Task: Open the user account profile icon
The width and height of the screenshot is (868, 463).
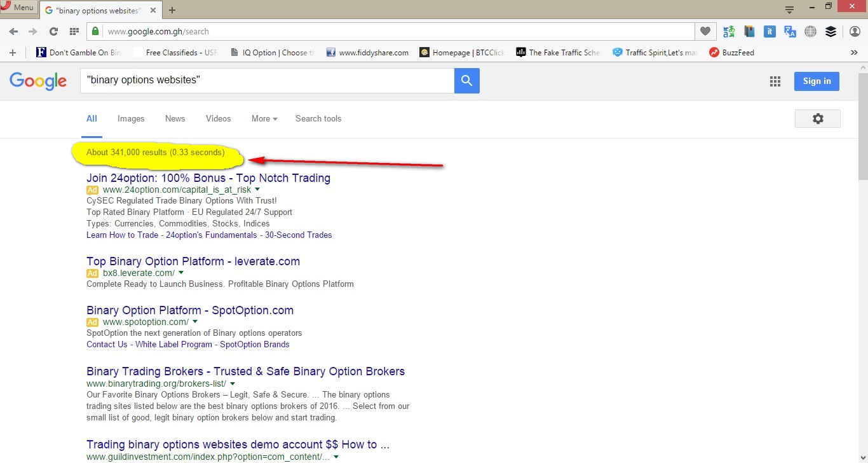Action: click(x=855, y=31)
